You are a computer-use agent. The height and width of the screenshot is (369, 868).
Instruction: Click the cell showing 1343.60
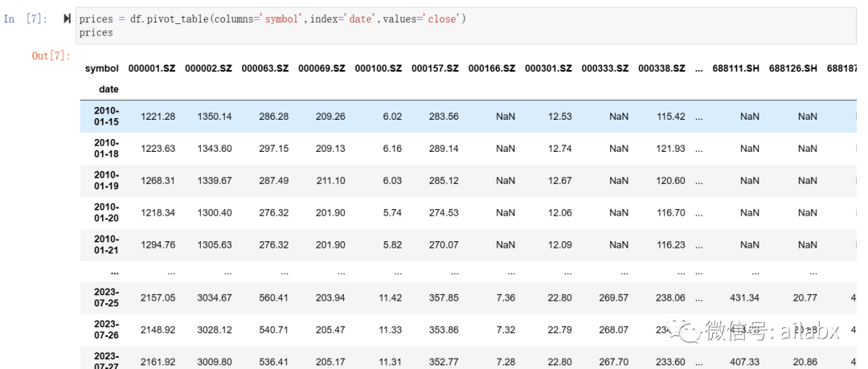(215, 149)
